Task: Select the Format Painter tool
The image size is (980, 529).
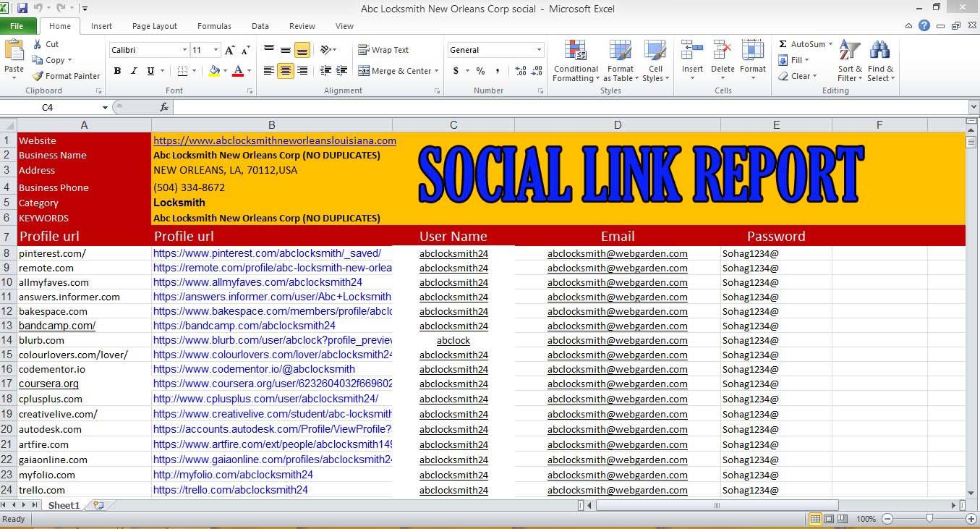Action: [66, 75]
